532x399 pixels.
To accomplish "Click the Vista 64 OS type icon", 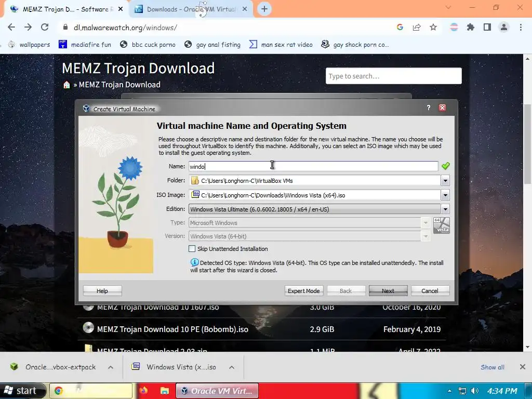I will click(x=442, y=225).
